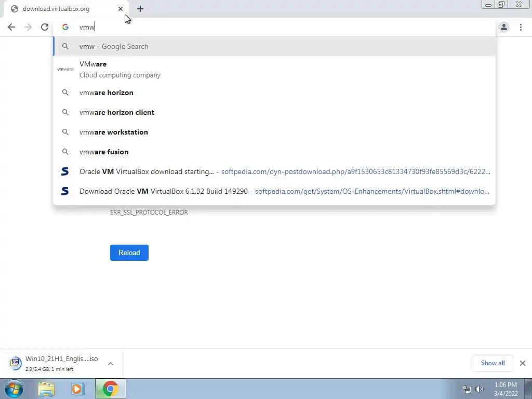Click the Show desktop strip

point(528,389)
